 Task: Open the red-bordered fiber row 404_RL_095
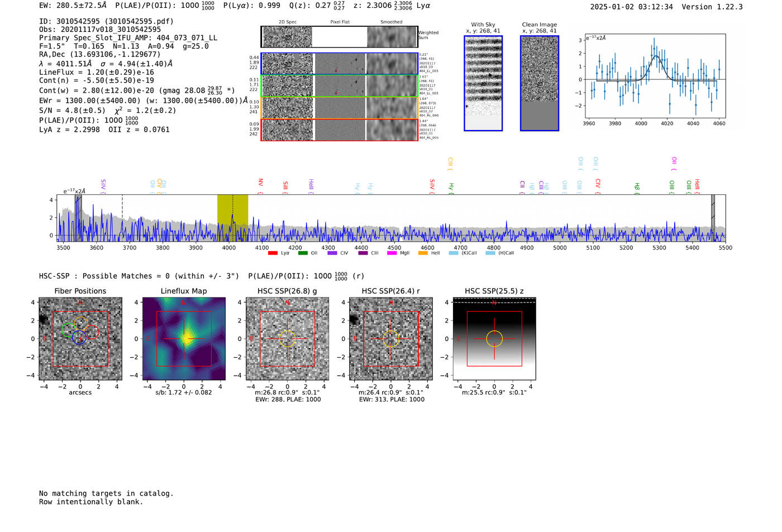339,130
